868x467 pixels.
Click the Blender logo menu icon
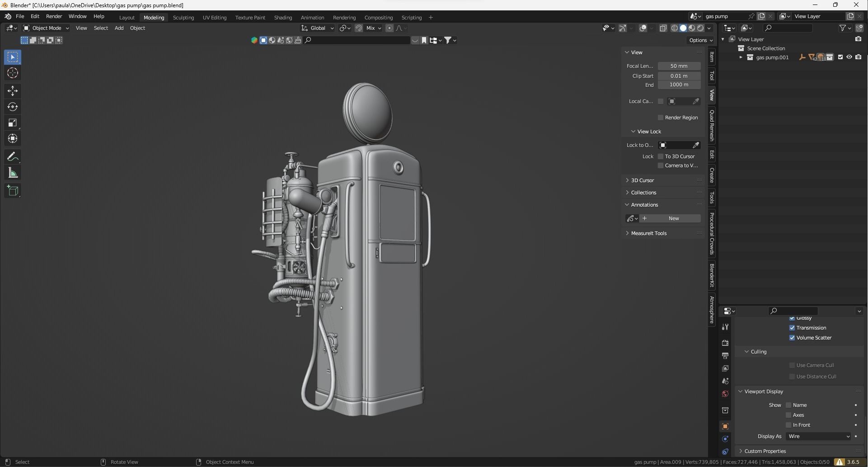click(x=8, y=16)
